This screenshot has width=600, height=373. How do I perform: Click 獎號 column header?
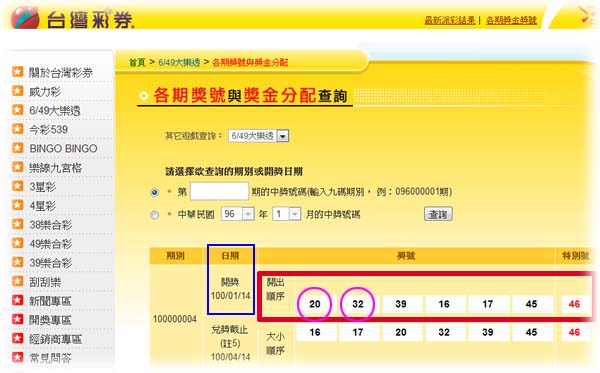[x=406, y=256]
